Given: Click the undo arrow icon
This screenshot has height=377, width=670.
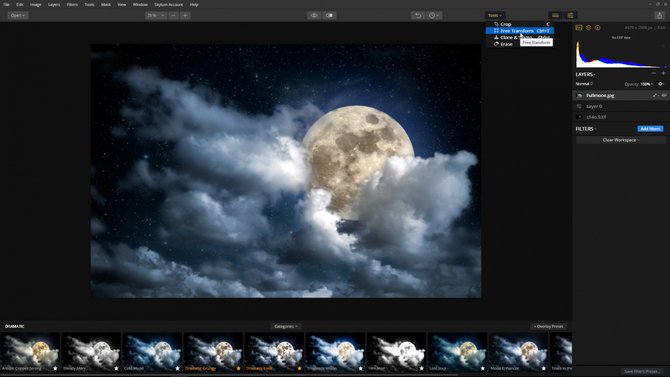Looking at the screenshot, I should [x=418, y=15].
